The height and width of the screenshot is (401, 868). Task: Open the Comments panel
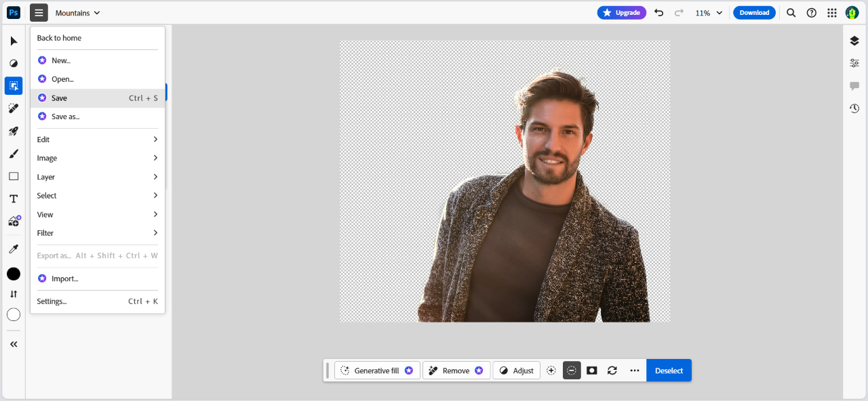854,86
